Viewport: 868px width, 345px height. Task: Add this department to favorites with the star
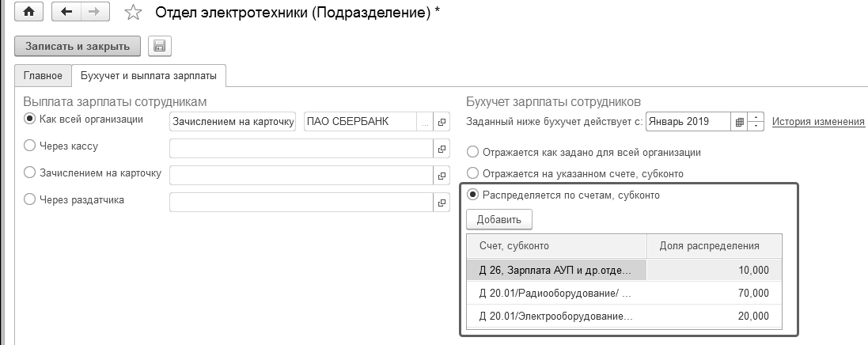click(134, 13)
